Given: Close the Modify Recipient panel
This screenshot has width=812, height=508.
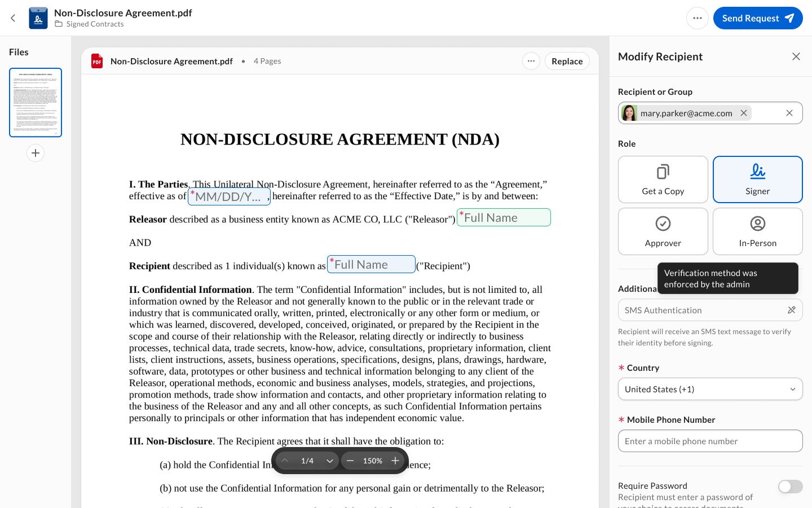Looking at the screenshot, I should tap(796, 56).
